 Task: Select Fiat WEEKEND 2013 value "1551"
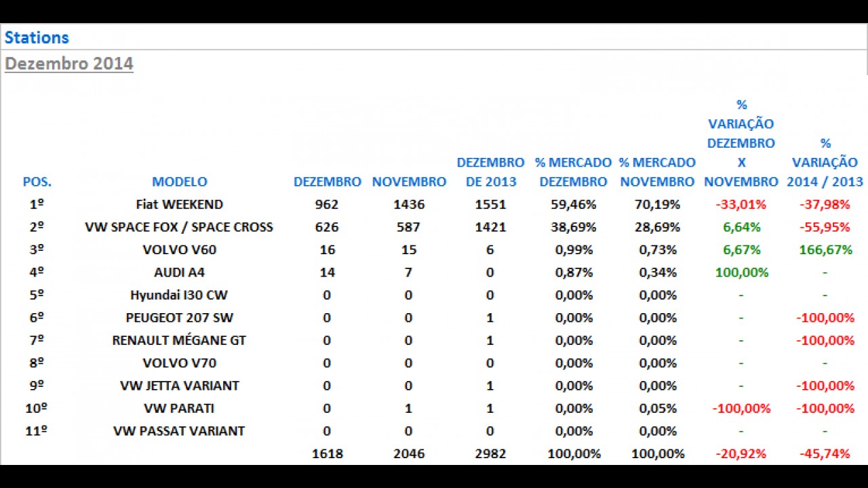pos(490,204)
